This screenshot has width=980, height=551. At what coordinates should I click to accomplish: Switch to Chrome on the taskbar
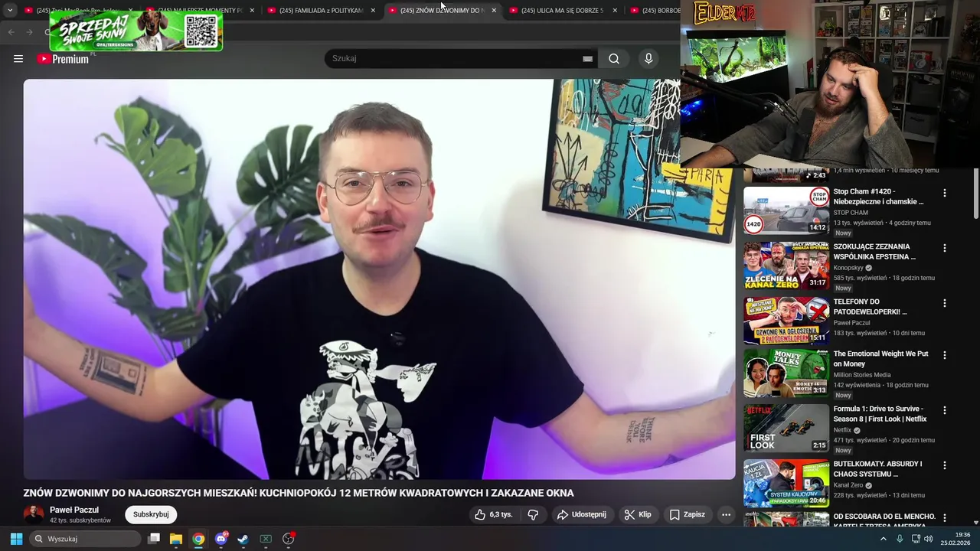[198, 539]
